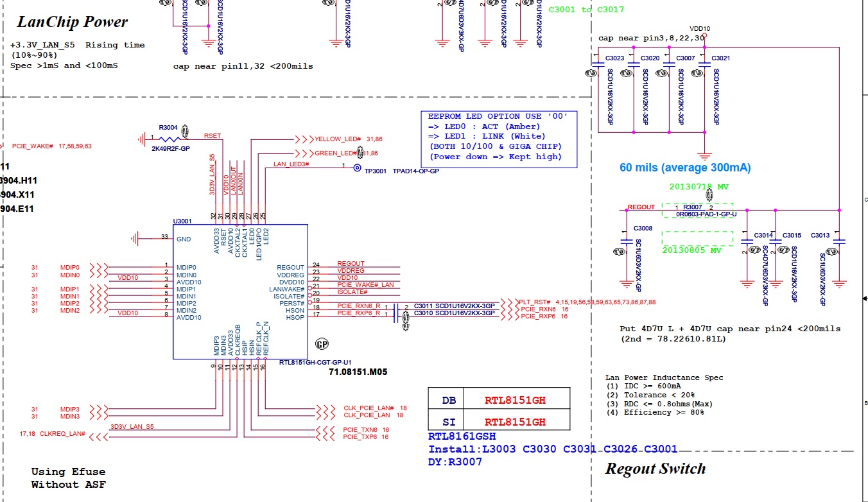Click the YELLOW_LED# net label

338,139
